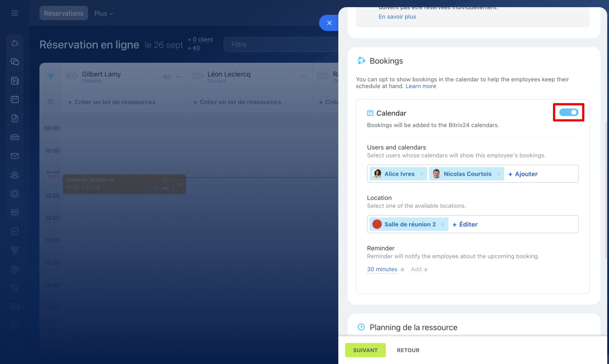This screenshot has width=609, height=364.
Task: Remove Alice Ivres from calendar users
Action: 422,174
